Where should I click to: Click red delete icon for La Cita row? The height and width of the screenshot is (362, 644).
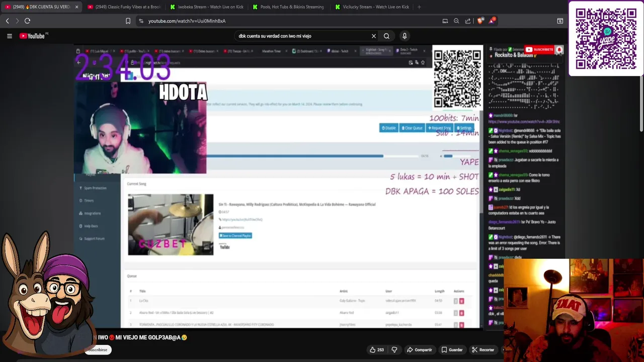461,301
